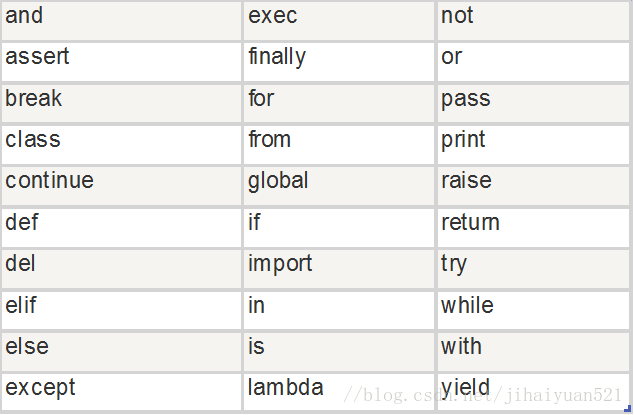Click the blog.csdn.net watermark text

[482, 395]
